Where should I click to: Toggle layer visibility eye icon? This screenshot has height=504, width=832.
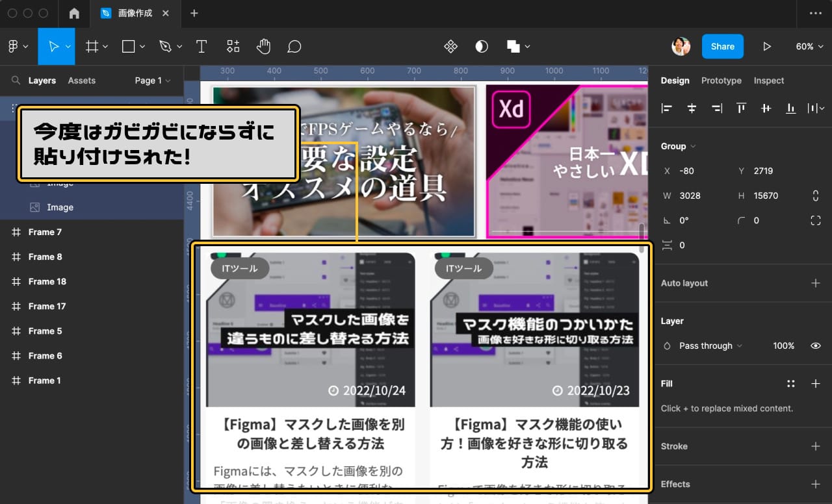coord(816,346)
